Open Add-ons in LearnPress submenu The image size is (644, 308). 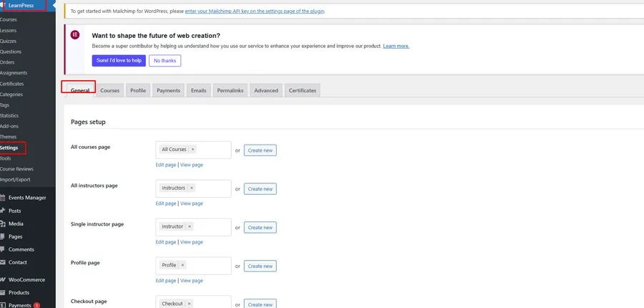tap(9, 126)
